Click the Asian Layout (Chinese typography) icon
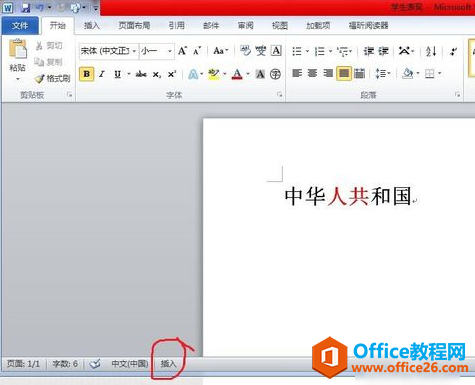 [x=404, y=51]
